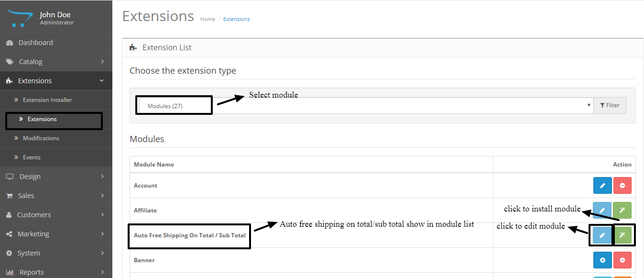Viewport: 644px width, 278px height.
Task: Click the Extensions breadcrumb link
Action: point(236,19)
